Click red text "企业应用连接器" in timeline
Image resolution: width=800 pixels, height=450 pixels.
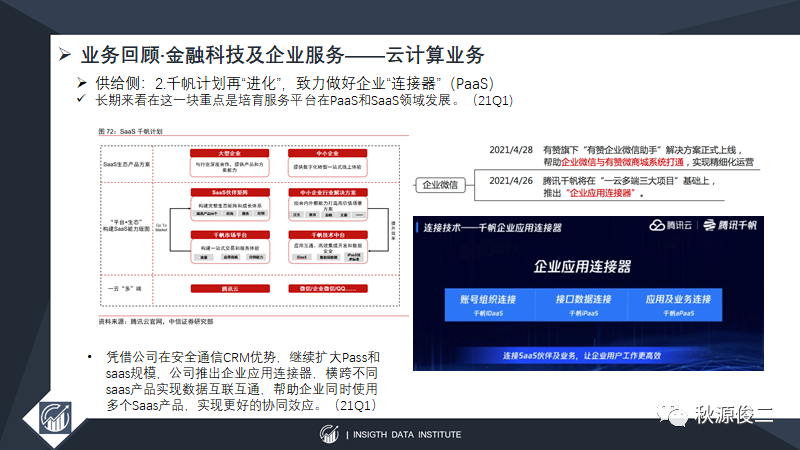(x=601, y=193)
